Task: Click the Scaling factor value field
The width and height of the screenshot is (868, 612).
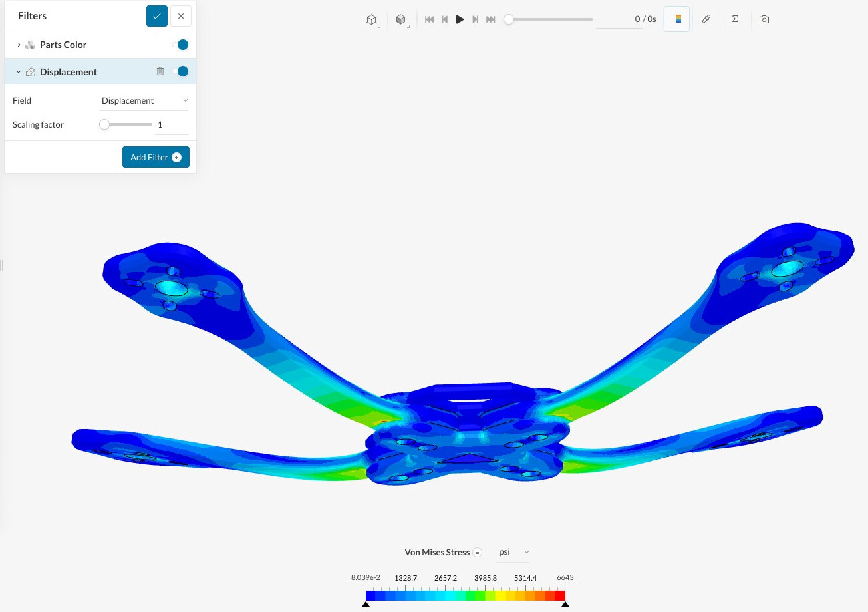Action: [172, 125]
